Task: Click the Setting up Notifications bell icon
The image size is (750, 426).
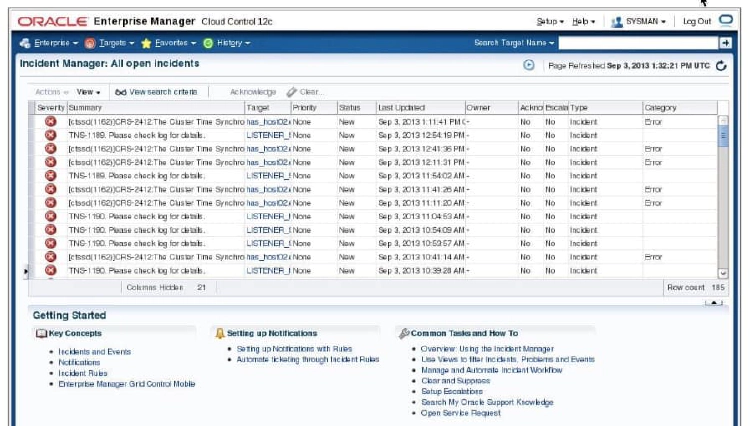Action: (220, 333)
